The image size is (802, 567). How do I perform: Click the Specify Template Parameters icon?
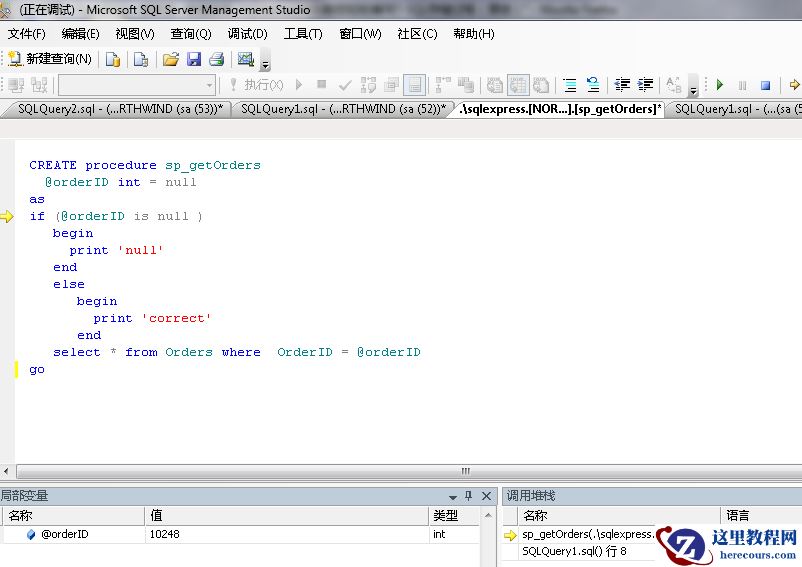(x=674, y=85)
